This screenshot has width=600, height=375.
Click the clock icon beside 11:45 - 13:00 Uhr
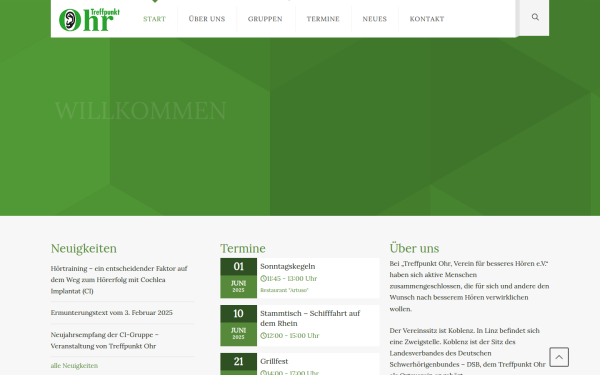(263, 279)
